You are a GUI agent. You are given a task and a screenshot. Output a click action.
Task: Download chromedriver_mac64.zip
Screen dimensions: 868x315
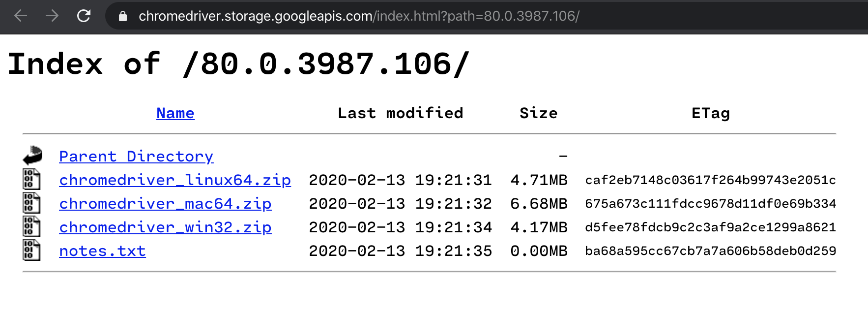[x=165, y=203]
